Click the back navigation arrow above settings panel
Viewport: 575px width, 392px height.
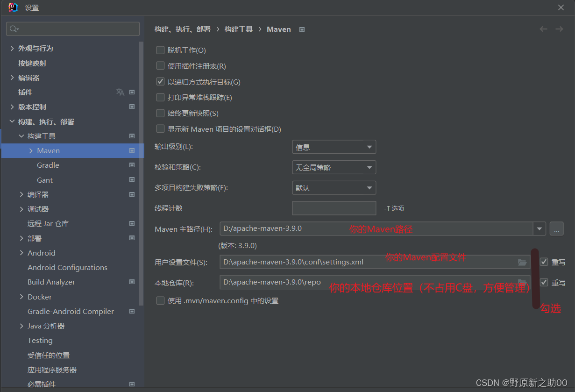(x=543, y=29)
